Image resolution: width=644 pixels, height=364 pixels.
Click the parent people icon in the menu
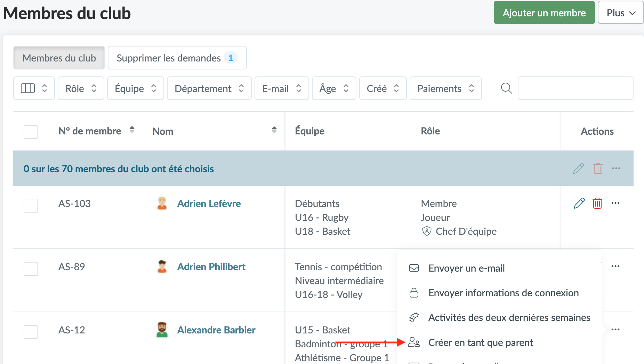coord(414,342)
